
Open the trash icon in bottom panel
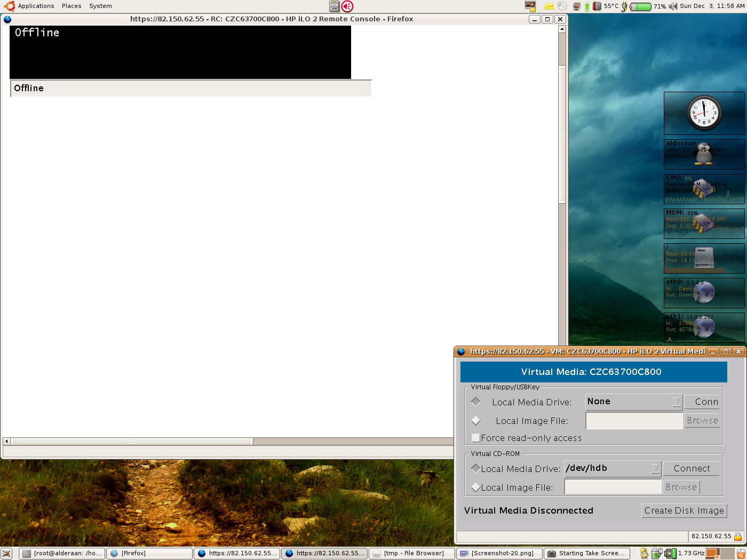741,554
